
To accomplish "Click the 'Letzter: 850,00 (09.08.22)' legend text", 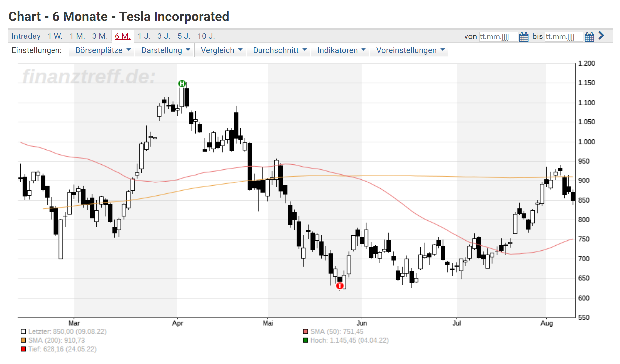I will coord(67,332).
